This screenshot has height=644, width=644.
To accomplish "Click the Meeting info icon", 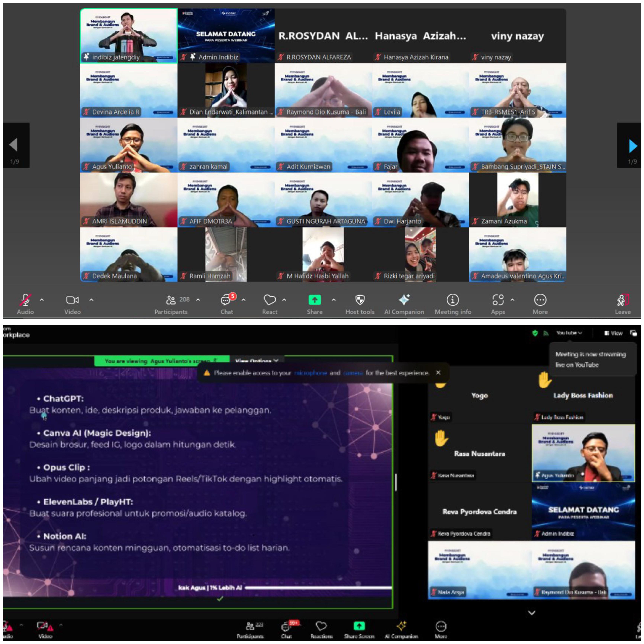I will pyautogui.click(x=452, y=300).
